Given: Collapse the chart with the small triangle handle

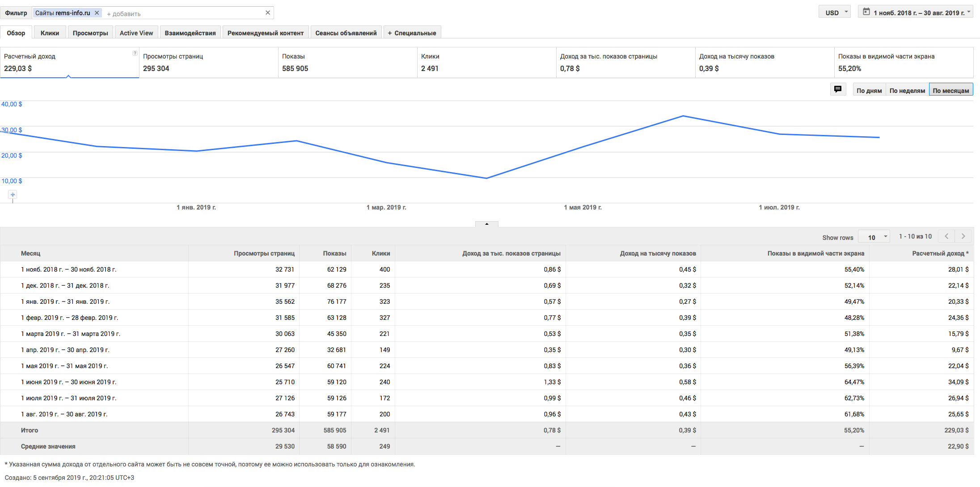Looking at the screenshot, I should click(x=486, y=224).
